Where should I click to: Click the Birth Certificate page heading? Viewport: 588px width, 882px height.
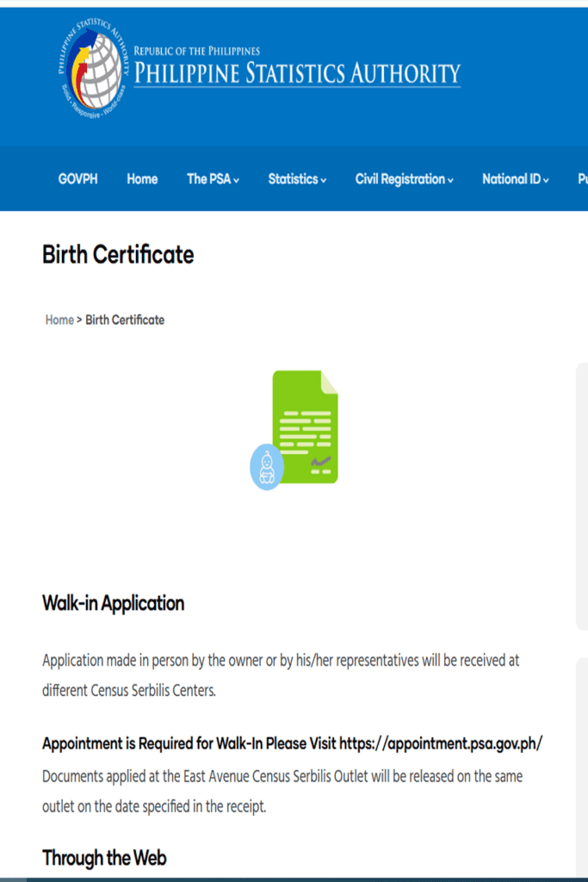click(x=118, y=255)
